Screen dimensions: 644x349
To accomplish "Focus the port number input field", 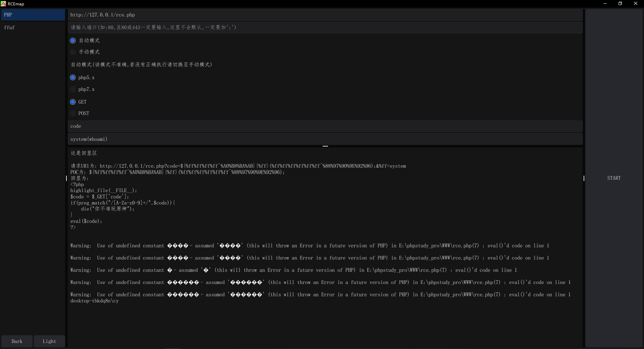I will click(x=325, y=27).
